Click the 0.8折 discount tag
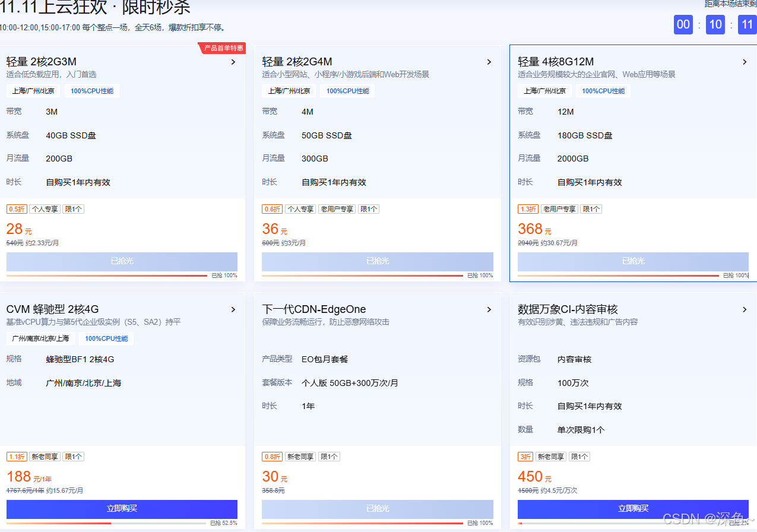 272,457
